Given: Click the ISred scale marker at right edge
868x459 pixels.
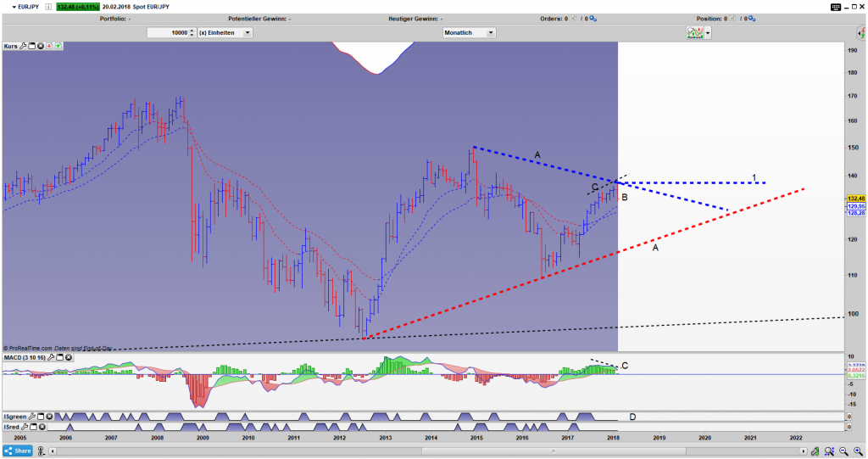Looking at the screenshot, I should pyautogui.click(x=849, y=427).
